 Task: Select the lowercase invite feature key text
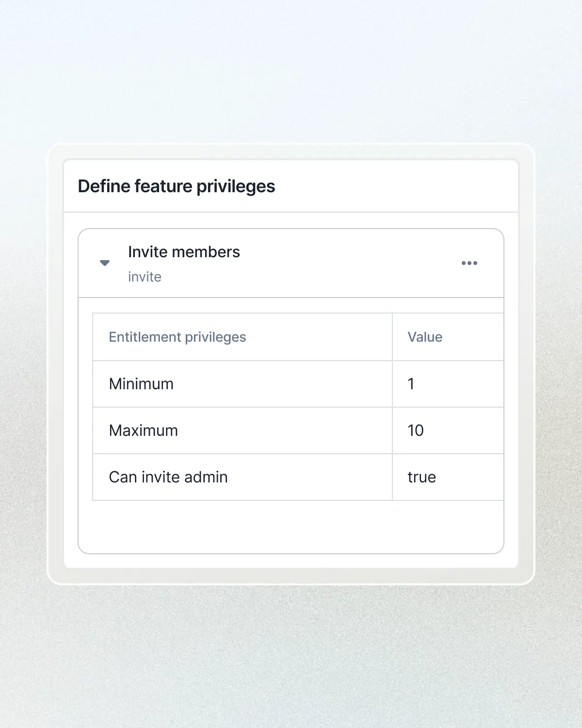tap(145, 277)
